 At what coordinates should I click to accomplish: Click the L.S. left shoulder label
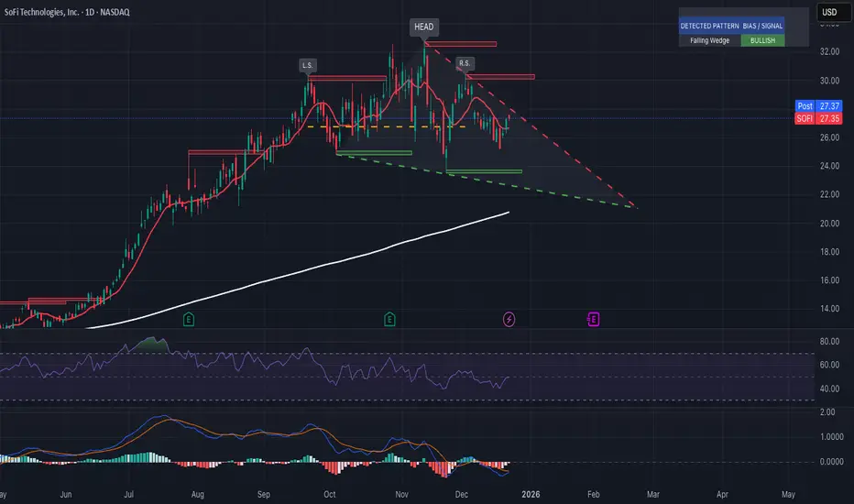pyautogui.click(x=308, y=65)
